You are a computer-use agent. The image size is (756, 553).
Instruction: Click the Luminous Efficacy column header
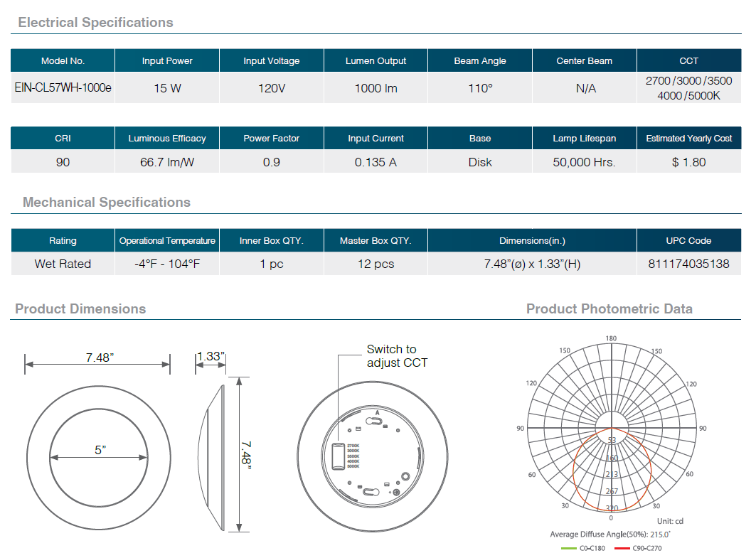tap(167, 139)
